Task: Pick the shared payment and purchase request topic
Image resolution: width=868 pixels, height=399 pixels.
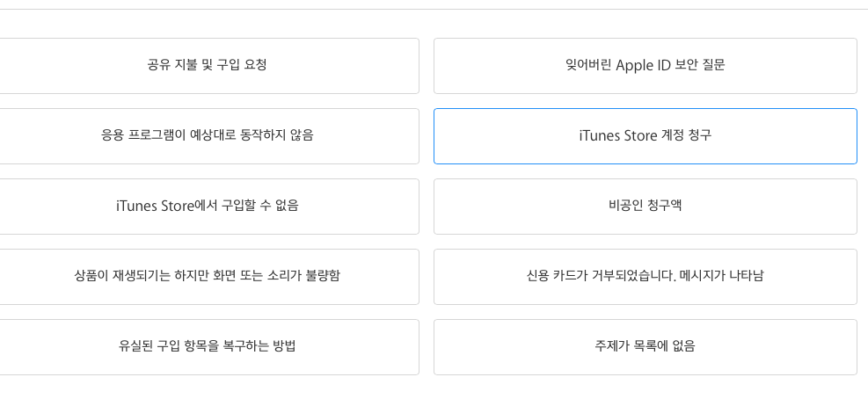Action: click(x=208, y=65)
